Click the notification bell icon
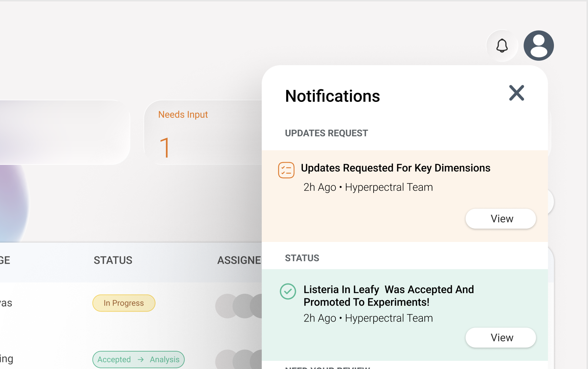 pos(502,46)
